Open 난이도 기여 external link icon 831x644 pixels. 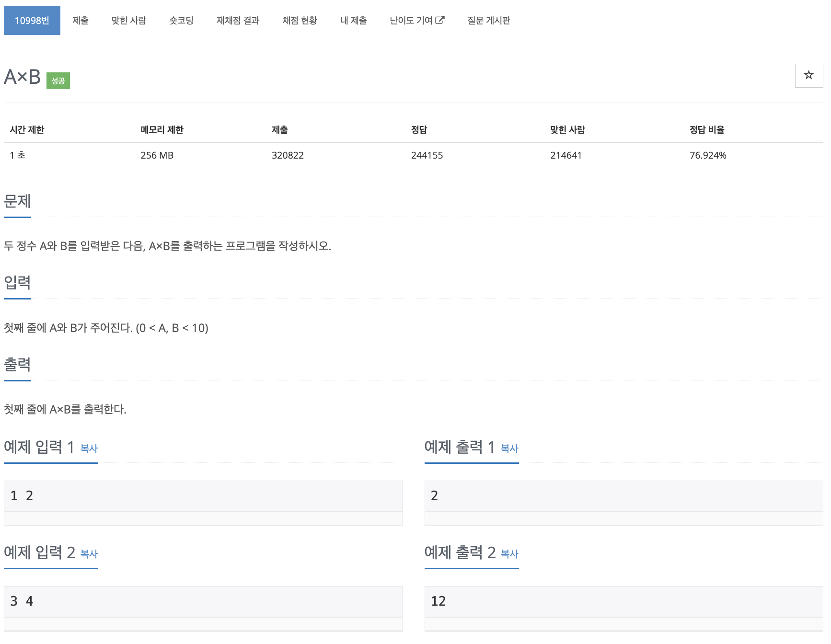click(x=440, y=20)
